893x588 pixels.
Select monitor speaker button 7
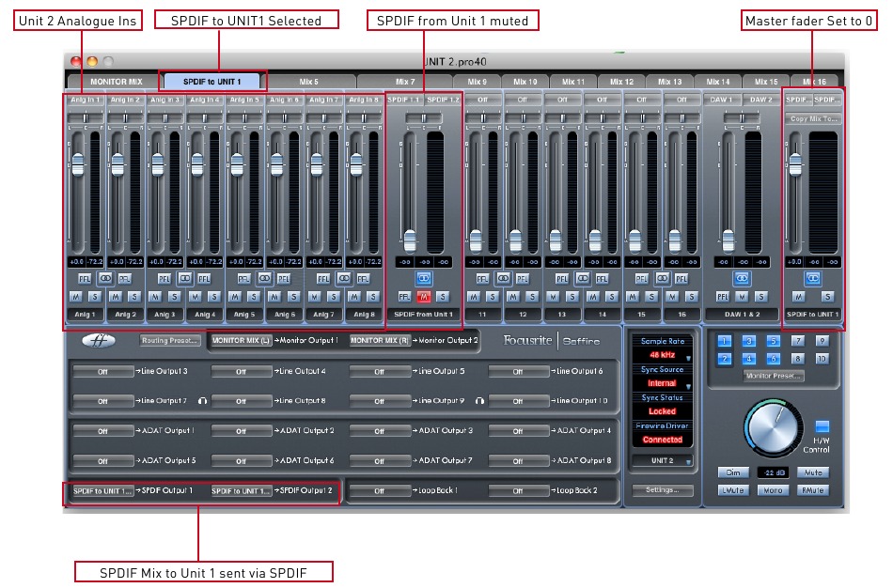[798, 341]
